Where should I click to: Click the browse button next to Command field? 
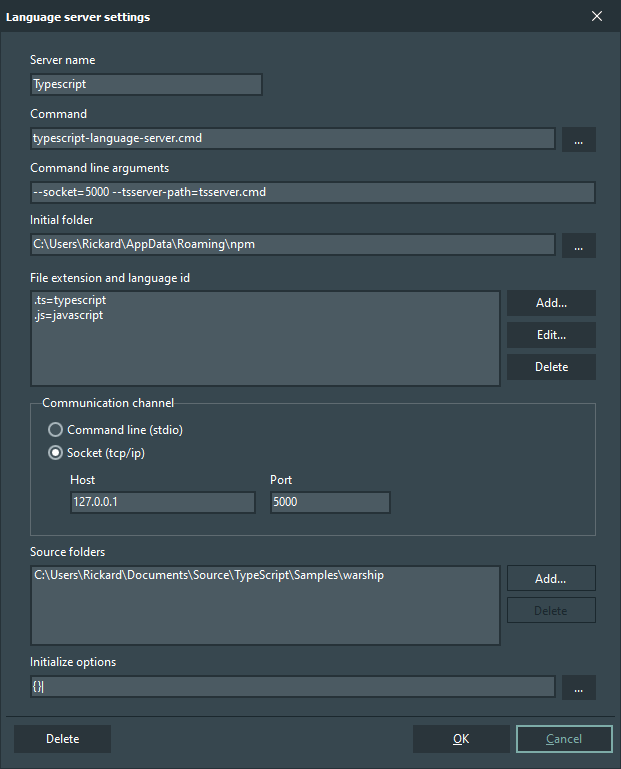coord(578,139)
